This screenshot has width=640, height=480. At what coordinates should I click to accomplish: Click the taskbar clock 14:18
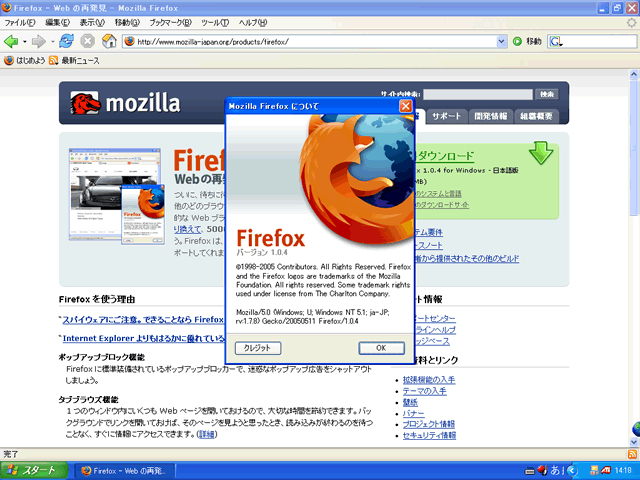623,471
